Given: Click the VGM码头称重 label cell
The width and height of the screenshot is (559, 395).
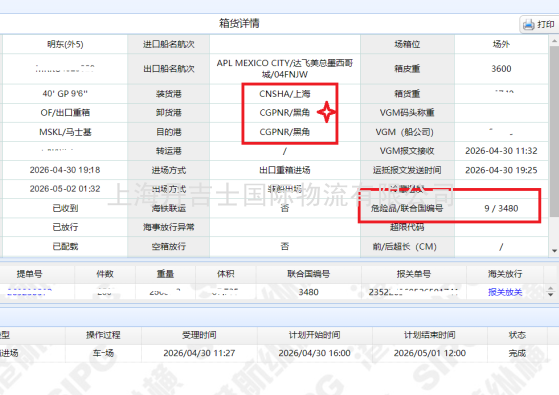Looking at the screenshot, I should pyautogui.click(x=407, y=113).
